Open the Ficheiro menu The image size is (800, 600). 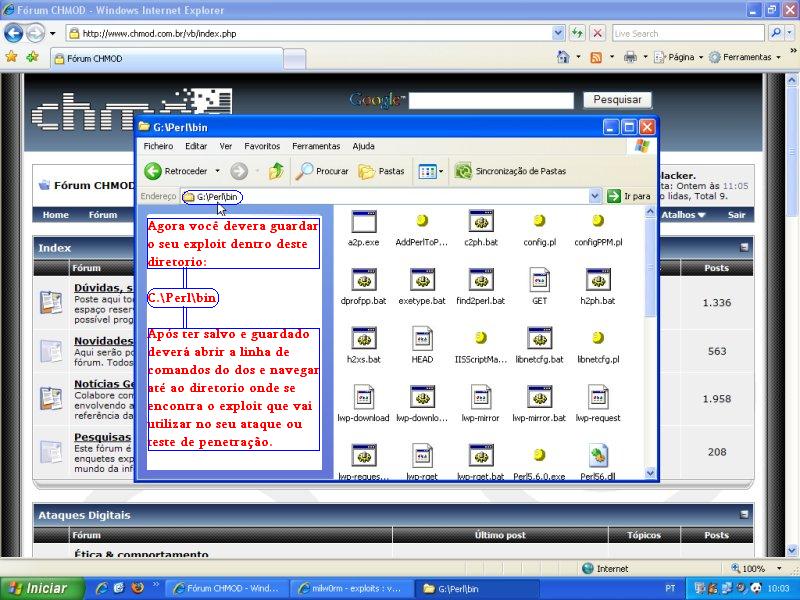(158, 146)
